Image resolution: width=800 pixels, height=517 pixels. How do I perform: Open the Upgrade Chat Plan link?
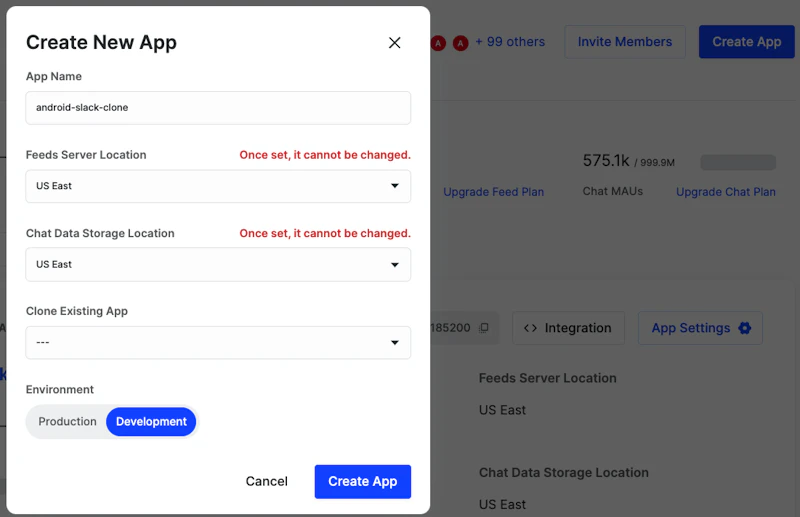click(725, 192)
